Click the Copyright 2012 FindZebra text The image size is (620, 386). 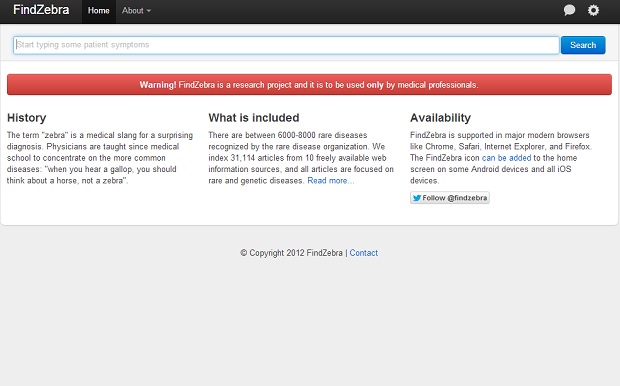[291, 253]
